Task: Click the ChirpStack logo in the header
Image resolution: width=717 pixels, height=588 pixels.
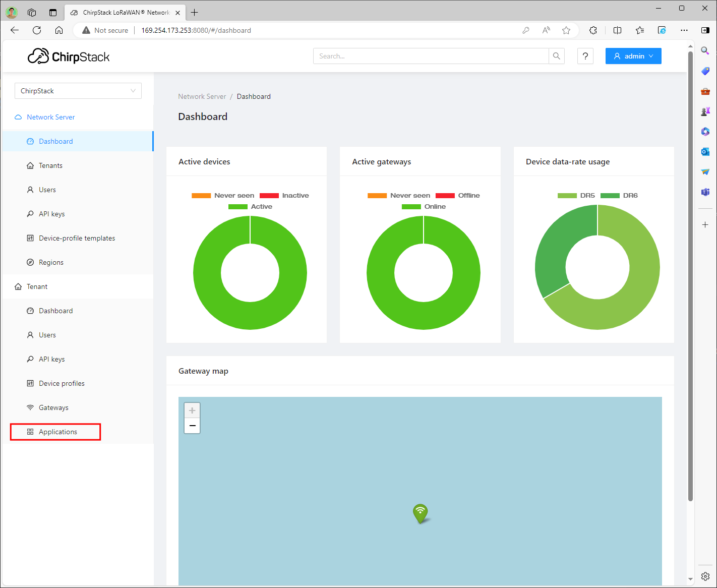Action: click(69, 56)
